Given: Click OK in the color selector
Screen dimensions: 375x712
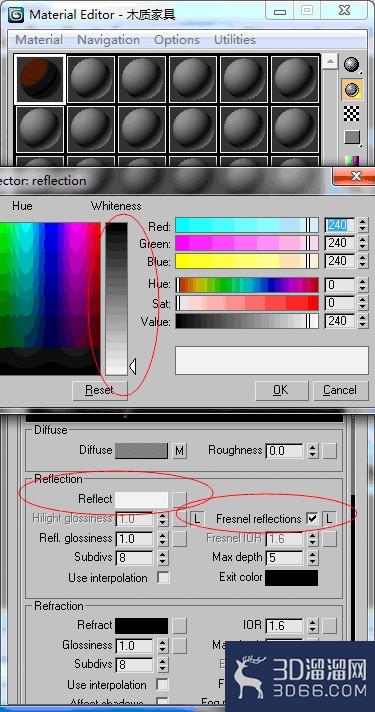Looking at the screenshot, I should (x=281, y=390).
